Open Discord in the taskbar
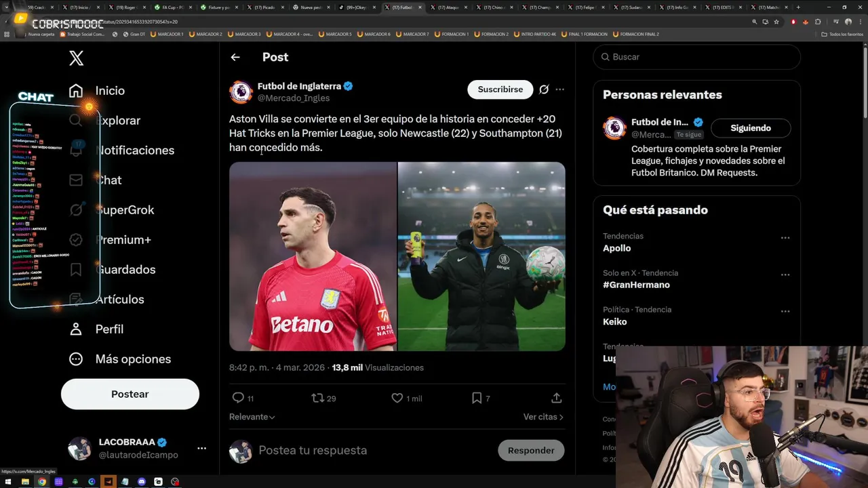This screenshot has height=488, width=868. coord(142,482)
